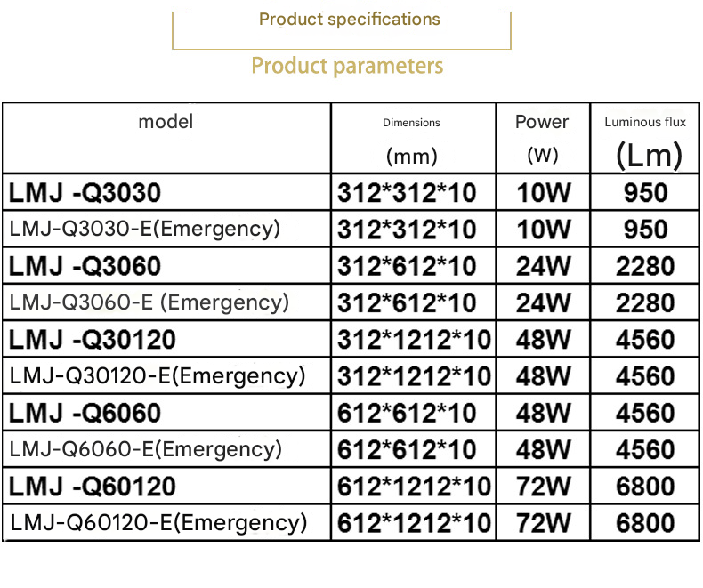Click the LMJ-Q30120-E(Emergency) model cell
This screenshot has width=703, height=588.
pos(166,375)
